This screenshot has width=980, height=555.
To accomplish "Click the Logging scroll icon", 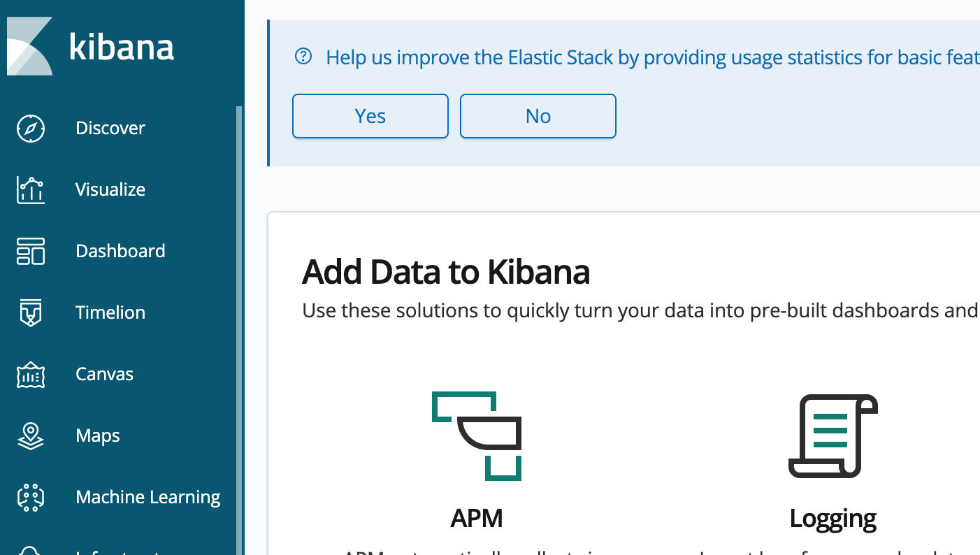I will tap(833, 436).
